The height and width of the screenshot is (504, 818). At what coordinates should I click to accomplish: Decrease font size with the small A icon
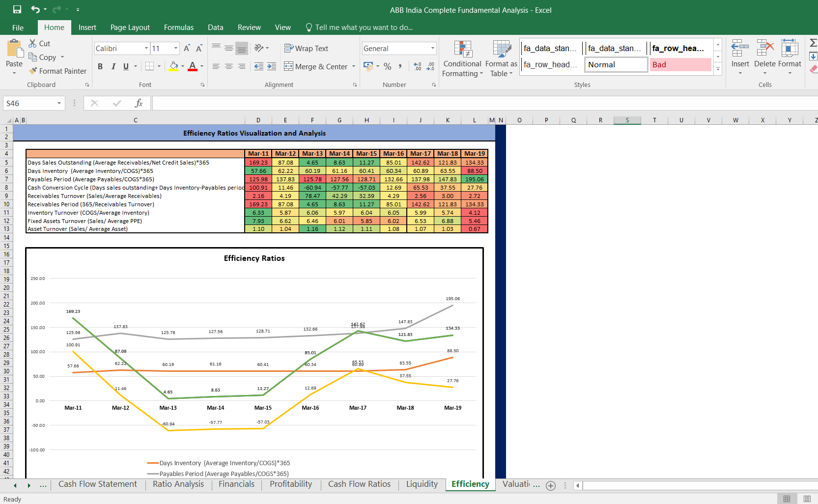click(x=199, y=48)
